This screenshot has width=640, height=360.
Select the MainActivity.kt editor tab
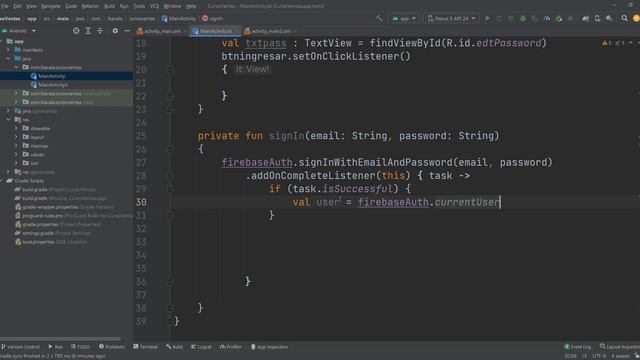215,31
